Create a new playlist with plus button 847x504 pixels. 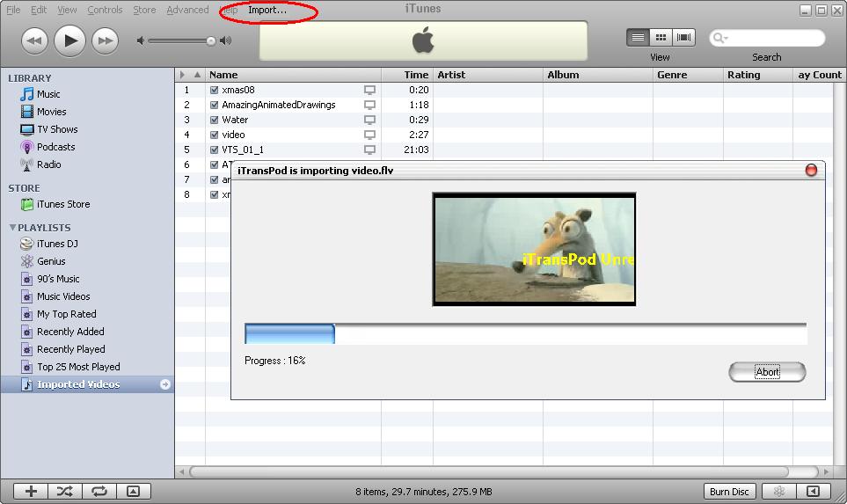coord(31,491)
